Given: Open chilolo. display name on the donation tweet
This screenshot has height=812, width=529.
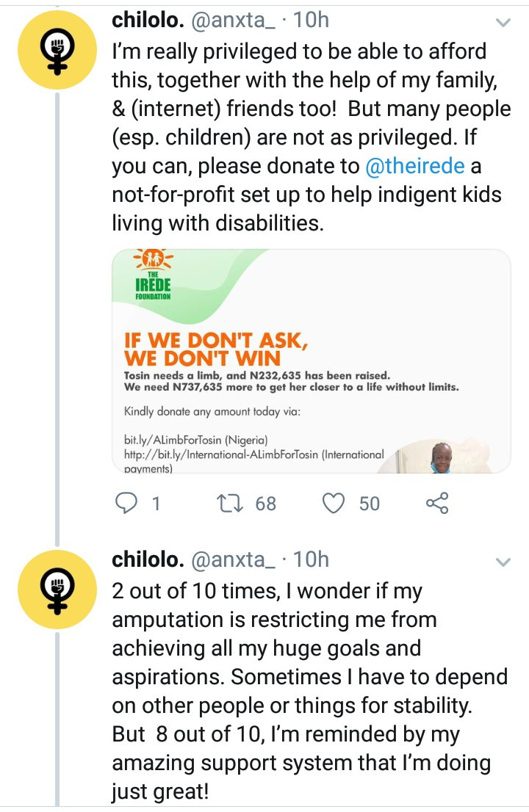Looking at the screenshot, I should 148,20.
